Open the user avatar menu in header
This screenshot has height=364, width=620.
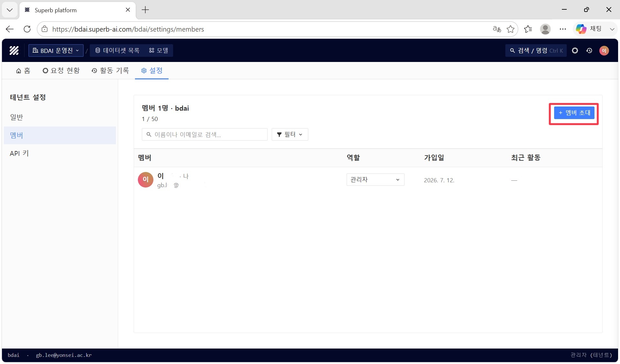pos(604,50)
